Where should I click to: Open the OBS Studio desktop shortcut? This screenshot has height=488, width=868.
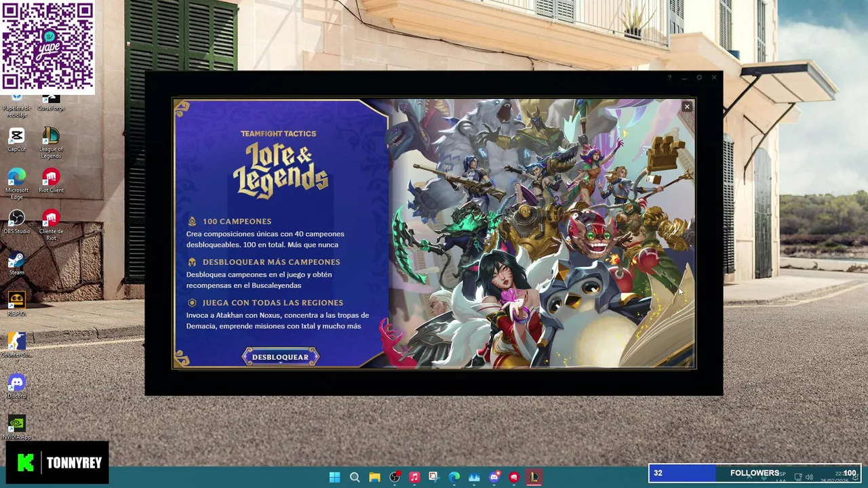coord(17,222)
